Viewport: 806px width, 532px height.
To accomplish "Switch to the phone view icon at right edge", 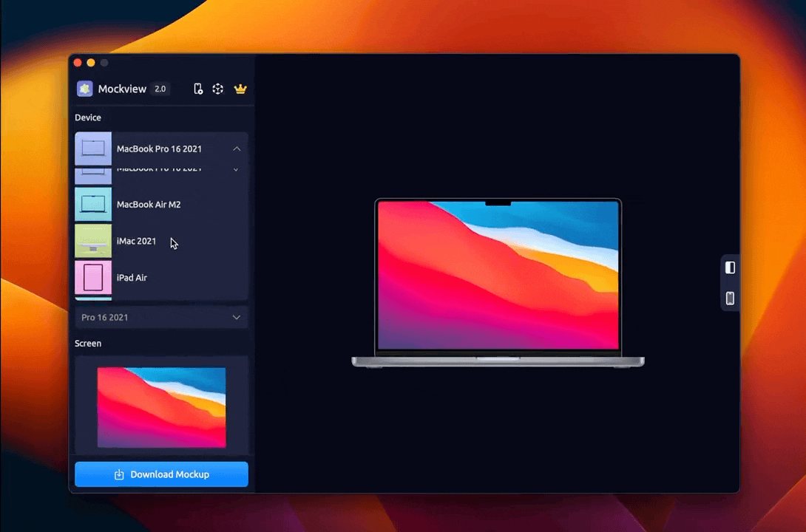I will pos(730,299).
